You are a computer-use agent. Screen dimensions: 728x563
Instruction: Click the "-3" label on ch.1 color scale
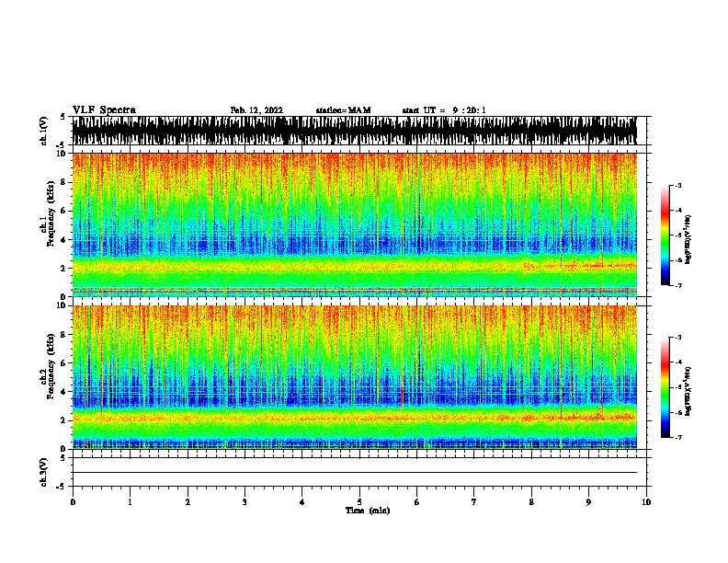677,185
